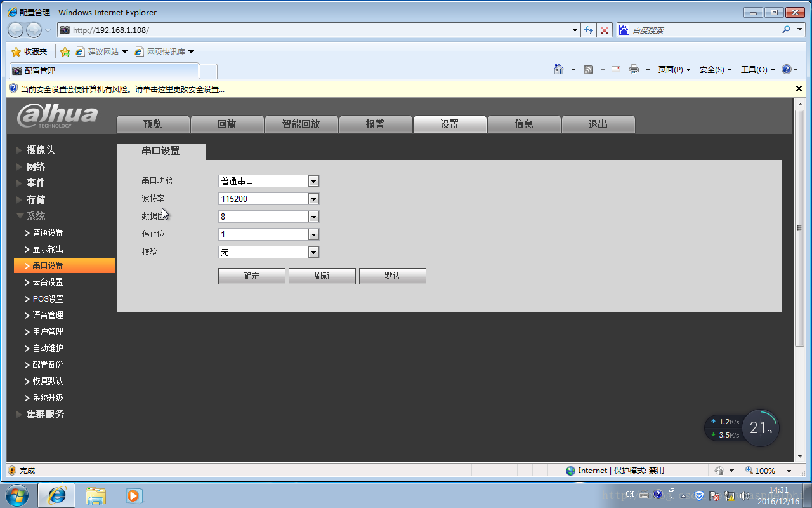
Task: Expand the 存储 sidebar section
Action: pyautogui.click(x=36, y=199)
